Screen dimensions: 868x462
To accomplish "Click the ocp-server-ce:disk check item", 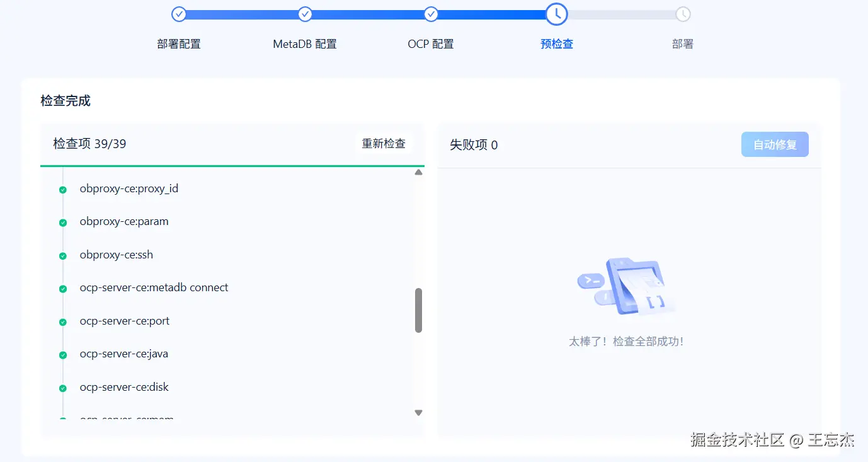I will 124,387.
